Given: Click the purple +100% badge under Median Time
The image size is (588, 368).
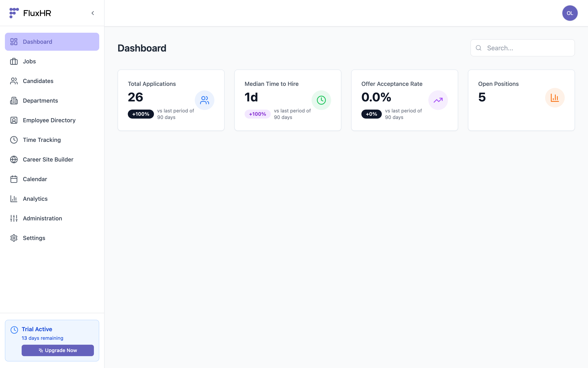Looking at the screenshot, I should coord(257,114).
